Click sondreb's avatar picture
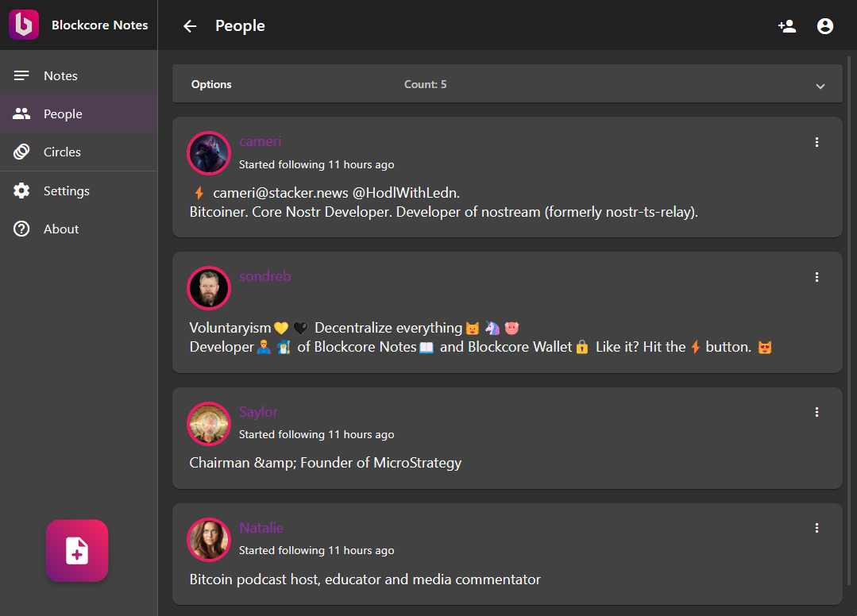This screenshot has height=616, width=857. [x=209, y=288]
